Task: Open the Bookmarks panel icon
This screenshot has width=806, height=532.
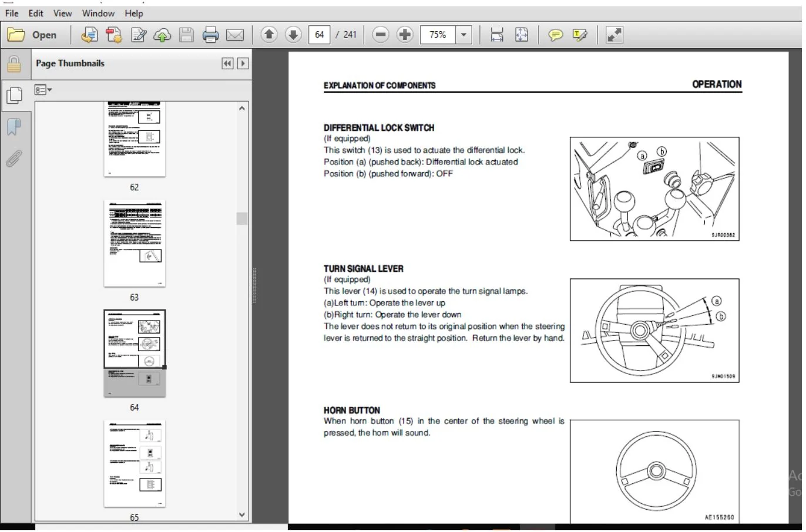Action: coord(14,126)
